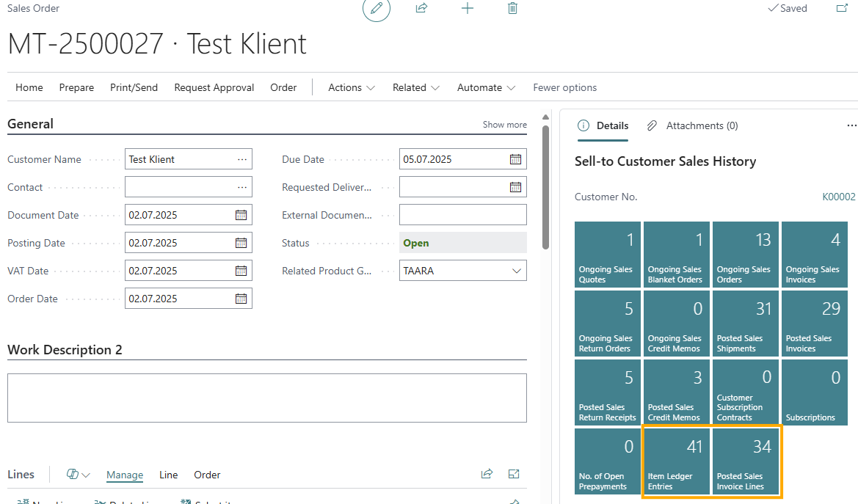
Task: Click the External Document No. field
Action: tap(463, 215)
